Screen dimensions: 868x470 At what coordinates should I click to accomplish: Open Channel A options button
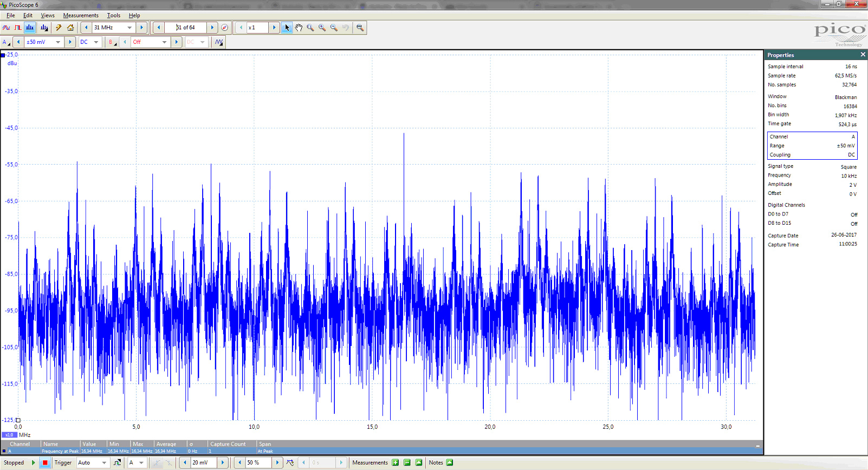point(6,42)
